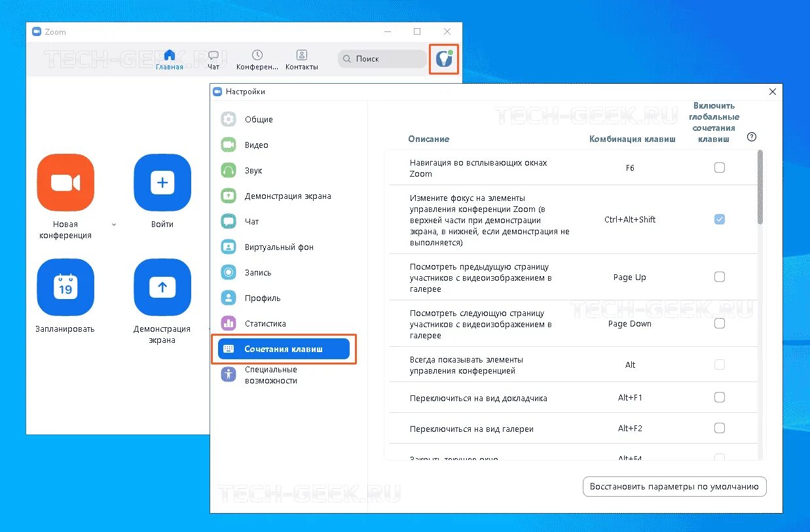Maximize the Zoom main window
Screen dimensions: 810x532
point(417,31)
